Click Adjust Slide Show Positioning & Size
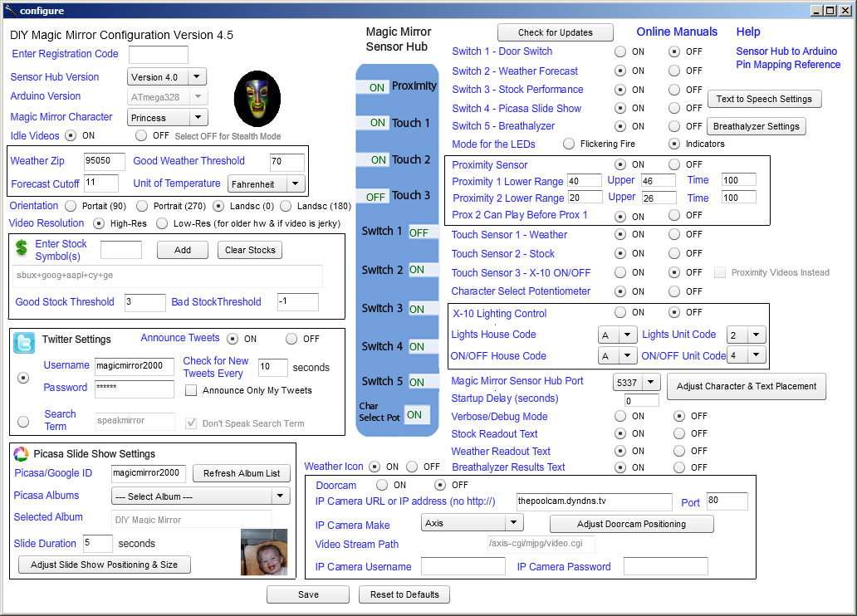The image size is (857, 616). pos(105,565)
